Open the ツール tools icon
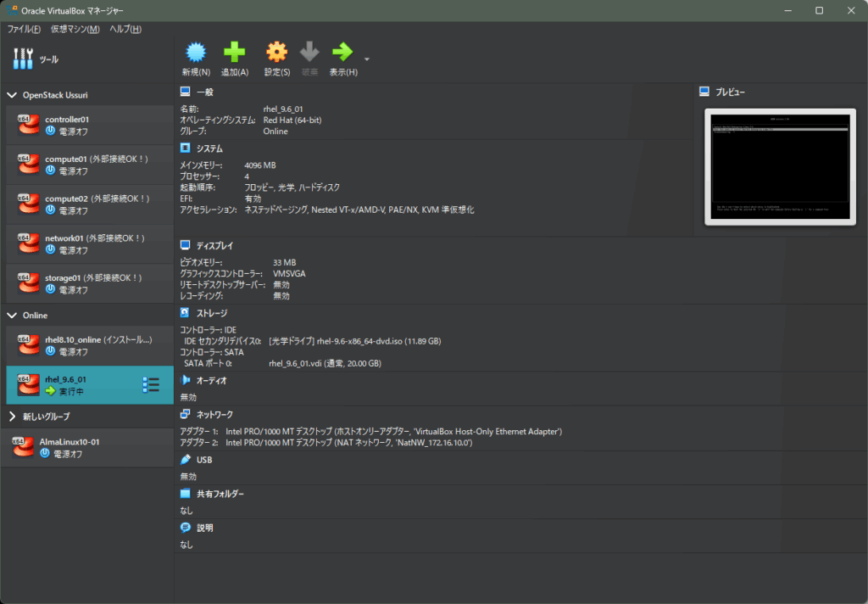 23,59
